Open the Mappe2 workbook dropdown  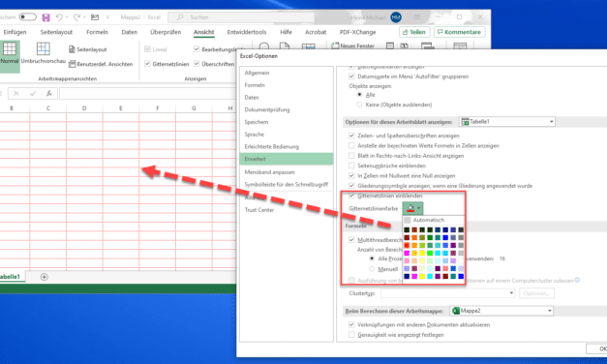pyautogui.click(x=501, y=311)
